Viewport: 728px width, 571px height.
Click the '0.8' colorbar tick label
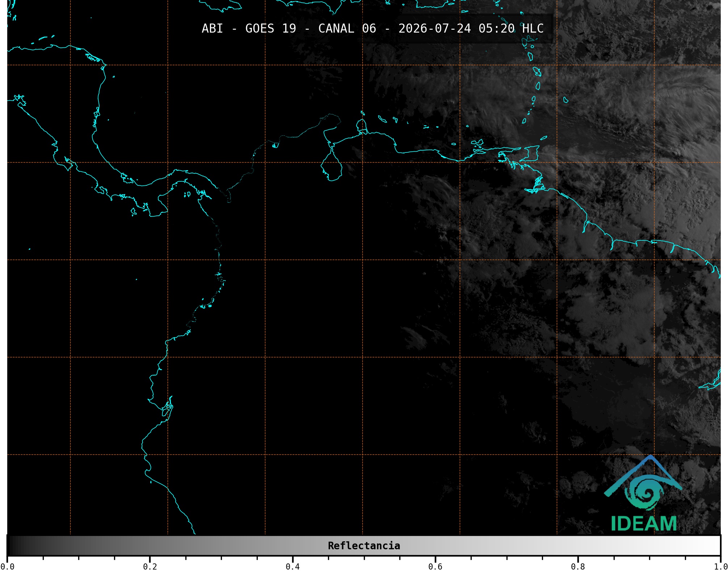point(578,567)
